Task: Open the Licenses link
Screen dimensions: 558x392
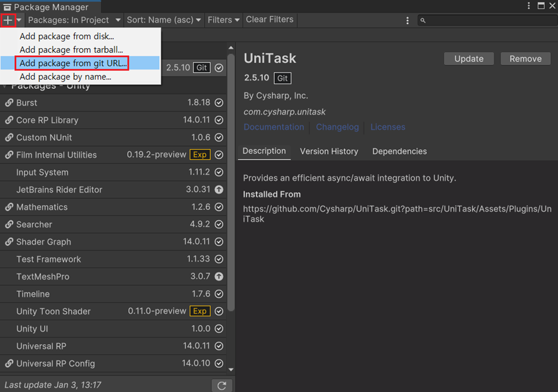Action: pos(388,127)
